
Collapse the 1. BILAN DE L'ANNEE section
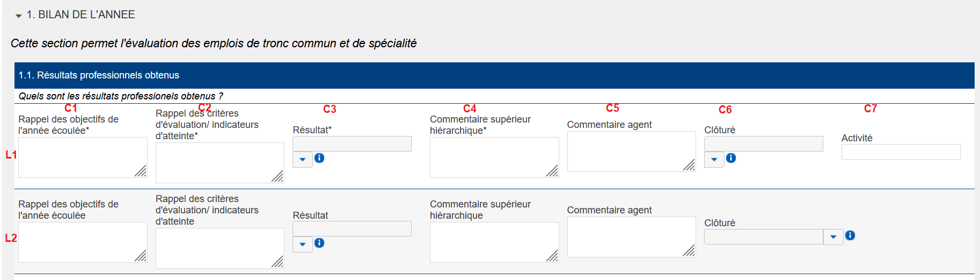[x=19, y=16]
